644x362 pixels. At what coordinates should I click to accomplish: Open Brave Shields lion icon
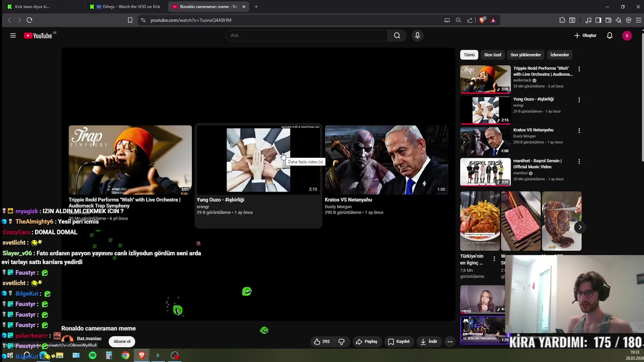pyautogui.click(x=482, y=20)
